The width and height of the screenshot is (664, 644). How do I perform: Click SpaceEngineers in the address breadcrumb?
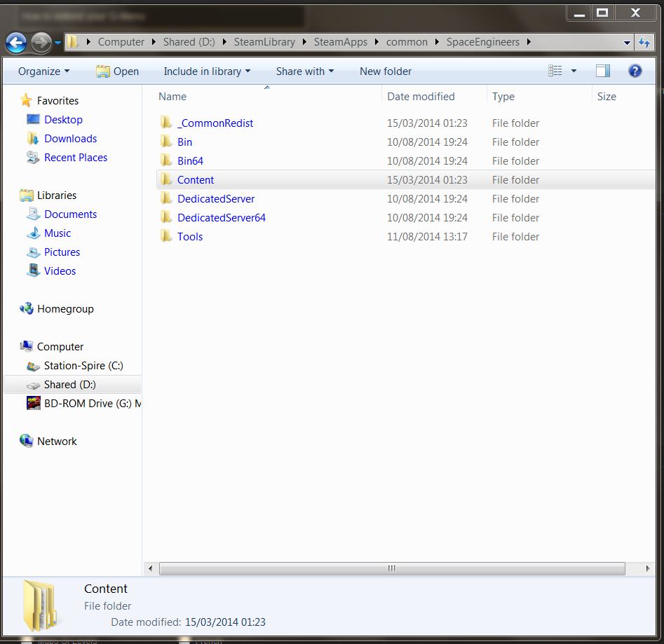point(483,42)
